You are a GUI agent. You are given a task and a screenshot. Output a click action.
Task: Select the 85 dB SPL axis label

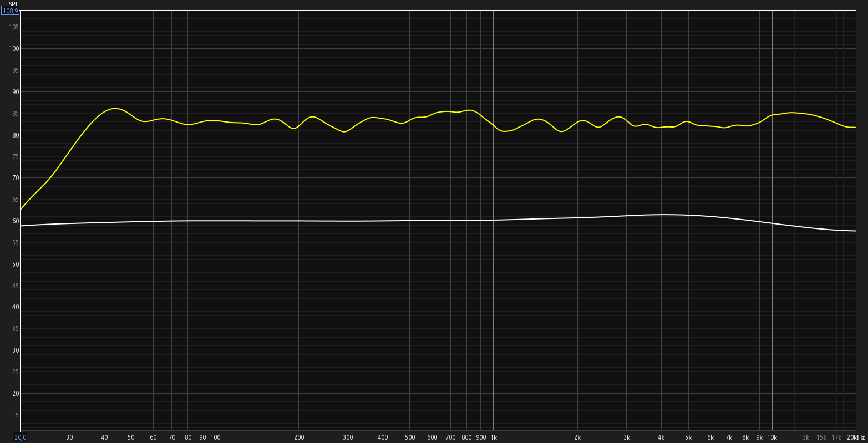16,114
